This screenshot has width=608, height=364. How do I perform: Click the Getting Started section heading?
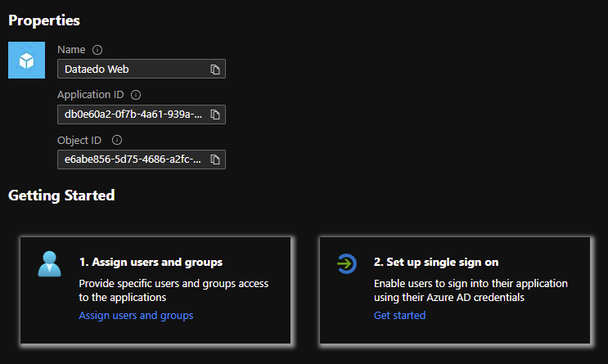click(x=61, y=195)
